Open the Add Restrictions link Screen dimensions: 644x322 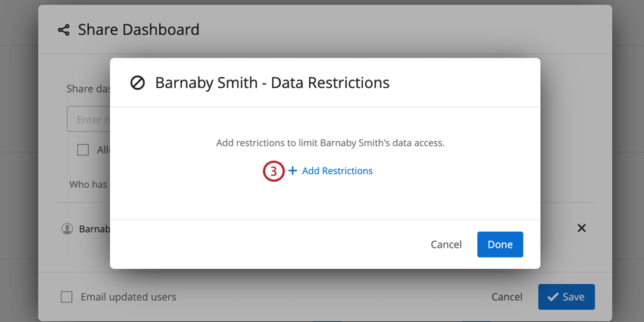pos(337,171)
